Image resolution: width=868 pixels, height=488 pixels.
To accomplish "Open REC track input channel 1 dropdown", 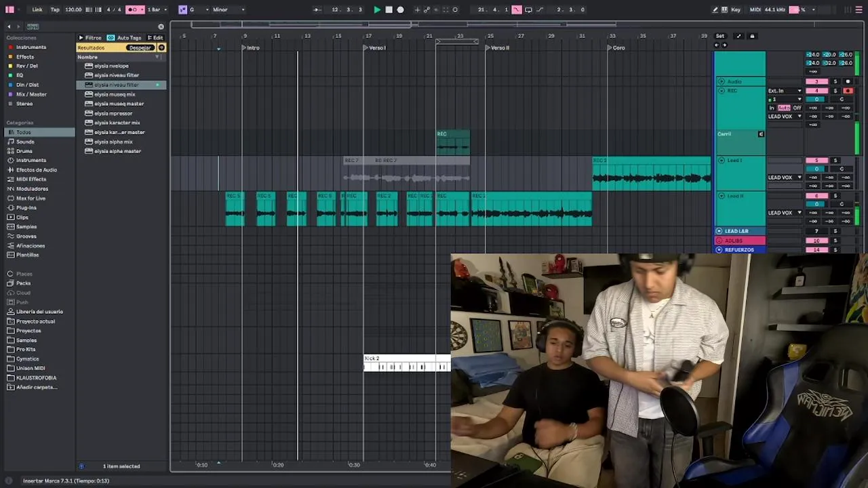I will point(785,100).
